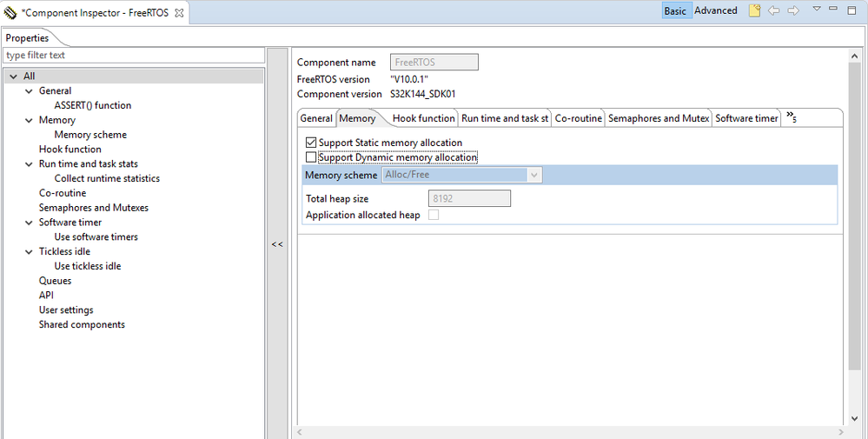868x439 pixels.
Task: Select Memory scheme tree item
Action: pos(90,135)
